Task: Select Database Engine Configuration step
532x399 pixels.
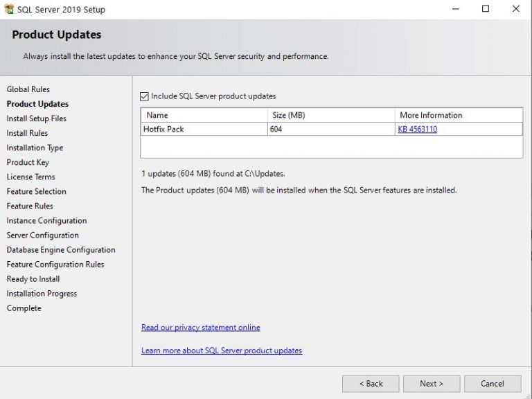Action: [x=61, y=249]
